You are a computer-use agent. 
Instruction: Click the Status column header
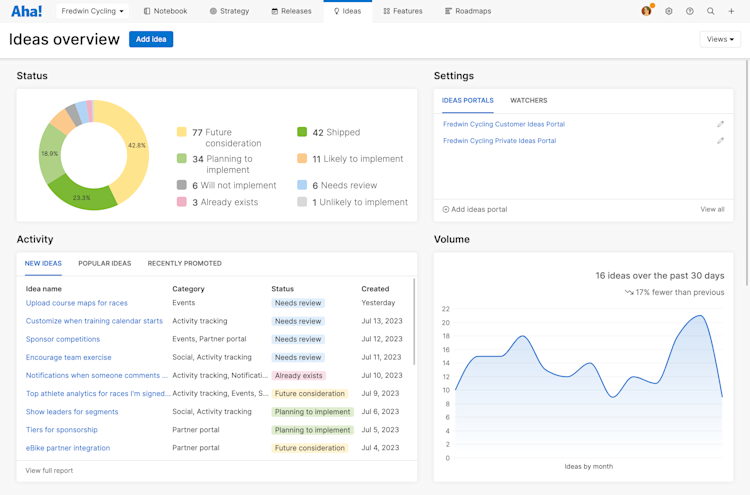coord(283,289)
